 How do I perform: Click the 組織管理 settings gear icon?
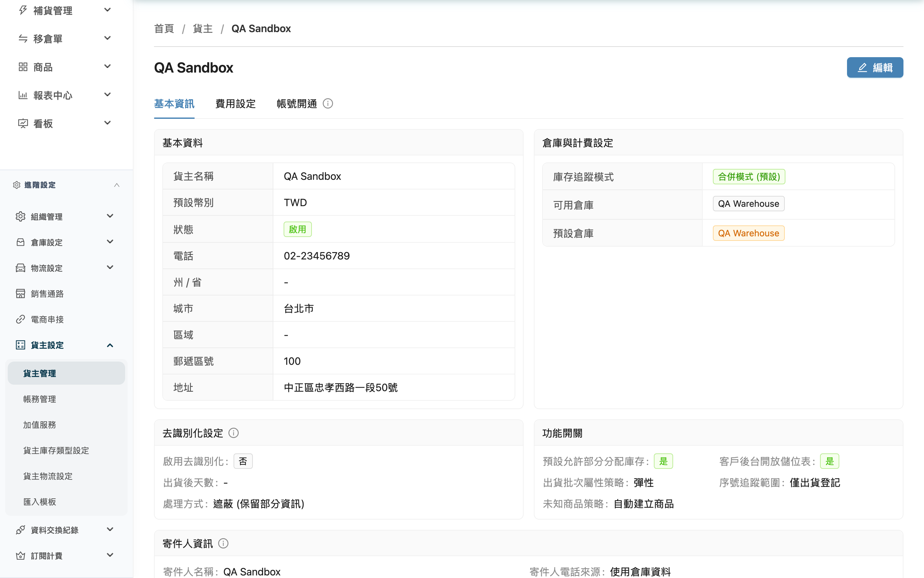pos(21,216)
